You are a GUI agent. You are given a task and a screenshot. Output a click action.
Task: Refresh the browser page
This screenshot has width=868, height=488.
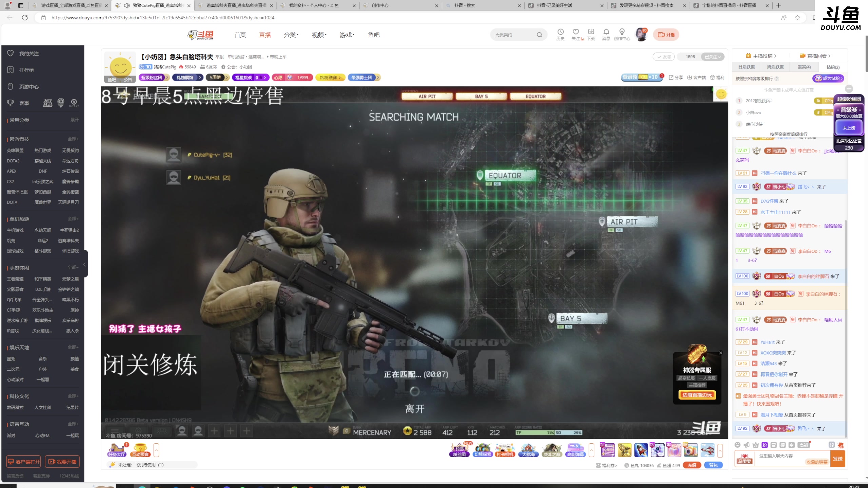pyautogui.click(x=25, y=18)
